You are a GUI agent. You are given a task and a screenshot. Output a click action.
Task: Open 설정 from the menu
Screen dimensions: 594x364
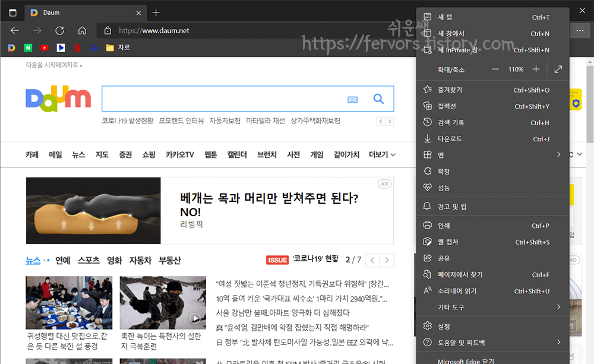point(492,326)
